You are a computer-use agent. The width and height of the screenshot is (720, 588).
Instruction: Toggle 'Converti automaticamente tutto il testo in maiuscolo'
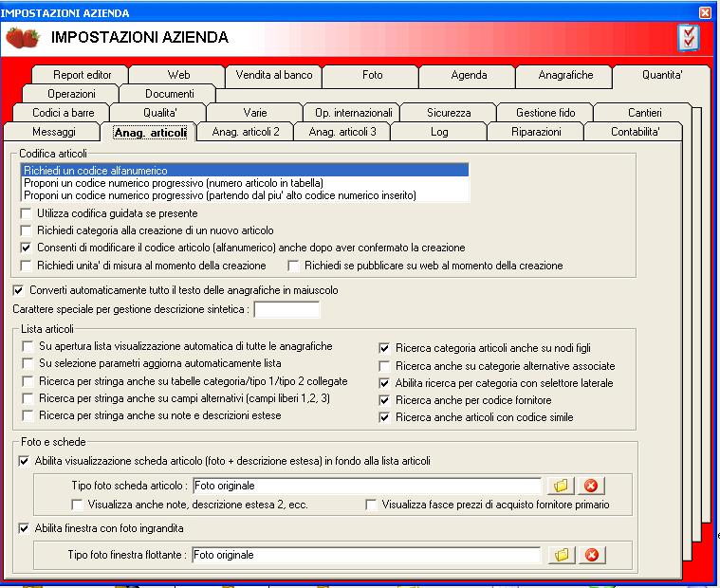click(18, 290)
